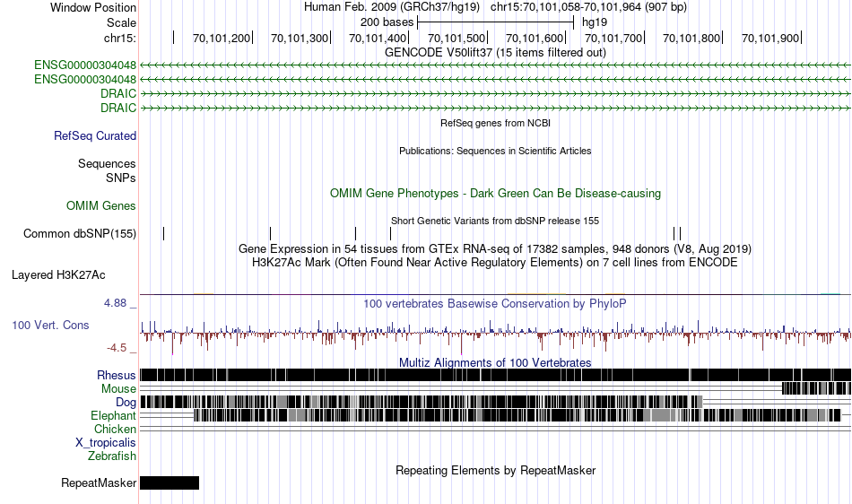852x504 pixels.
Task: Click the 70,101,800 ruler position
Action: pyautogui.click(x=691, y=38)
